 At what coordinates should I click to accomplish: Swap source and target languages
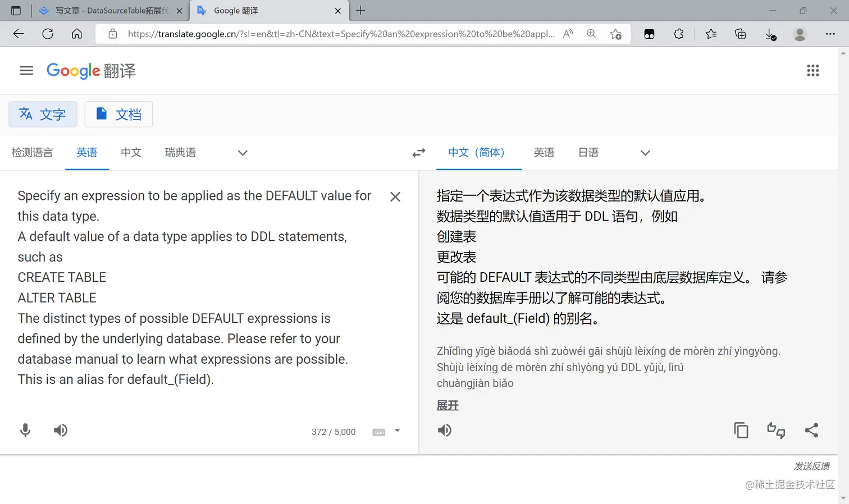tap(419, 153)
